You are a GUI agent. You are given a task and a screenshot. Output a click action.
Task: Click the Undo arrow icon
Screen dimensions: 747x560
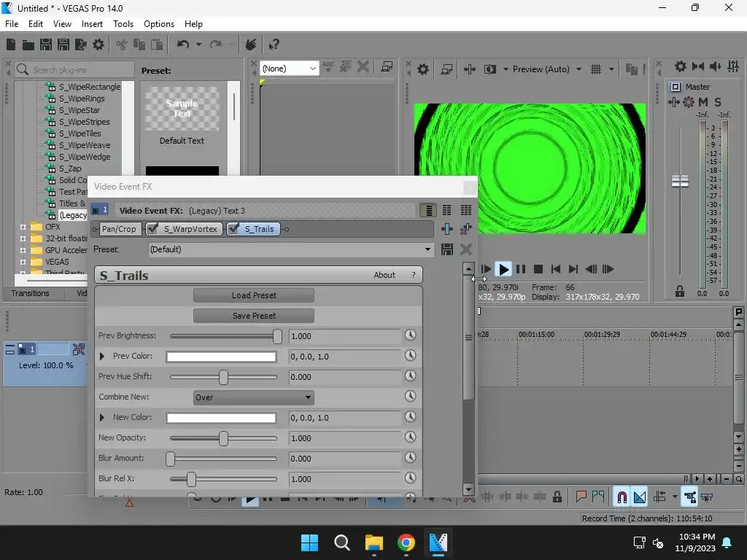pos(183,44)
